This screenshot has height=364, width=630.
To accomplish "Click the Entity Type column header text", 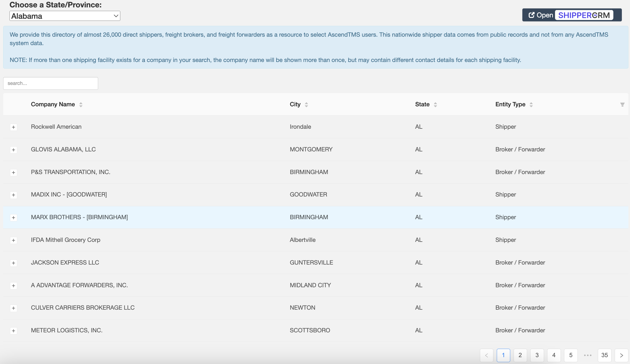I will (x=510, y=104).
